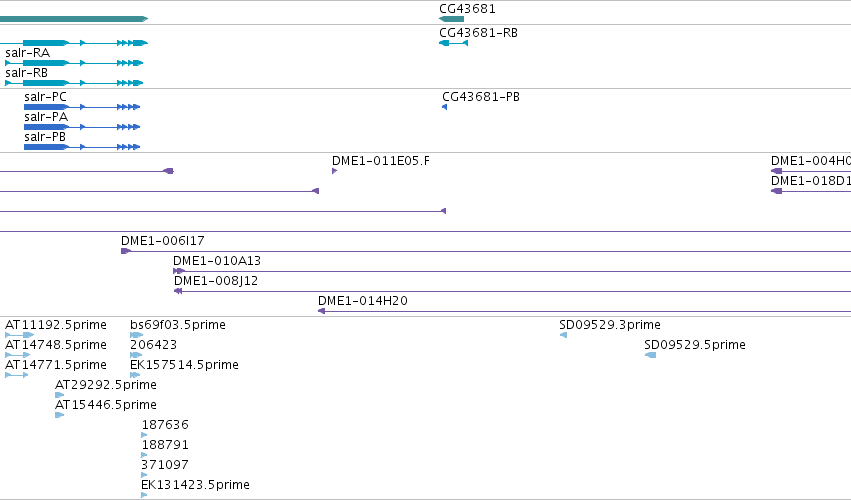Select SD09529.3prime EST label
The image size is (851, 500).
(610, 325)
